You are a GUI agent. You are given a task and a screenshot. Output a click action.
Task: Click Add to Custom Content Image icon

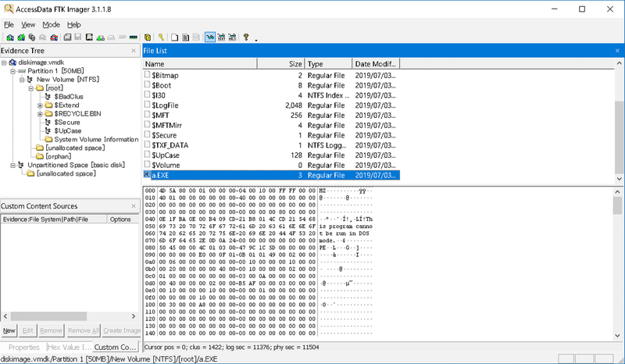tap(101, 37)
